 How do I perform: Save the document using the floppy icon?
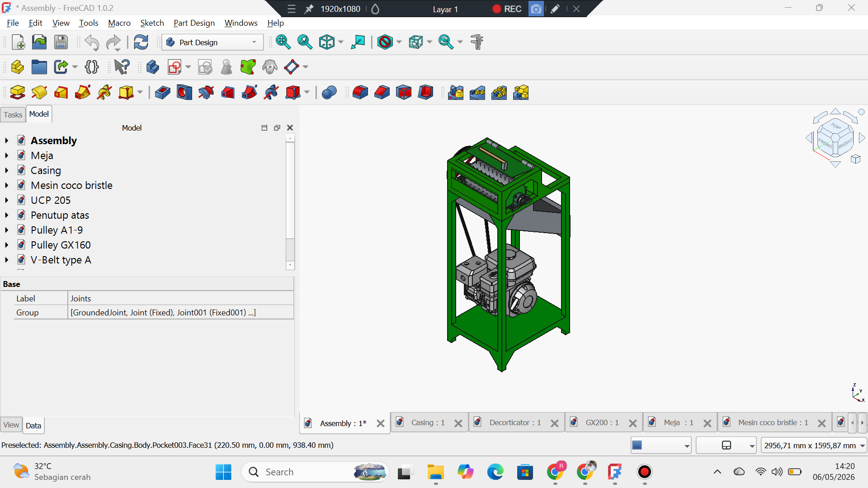tap(61, 42)
